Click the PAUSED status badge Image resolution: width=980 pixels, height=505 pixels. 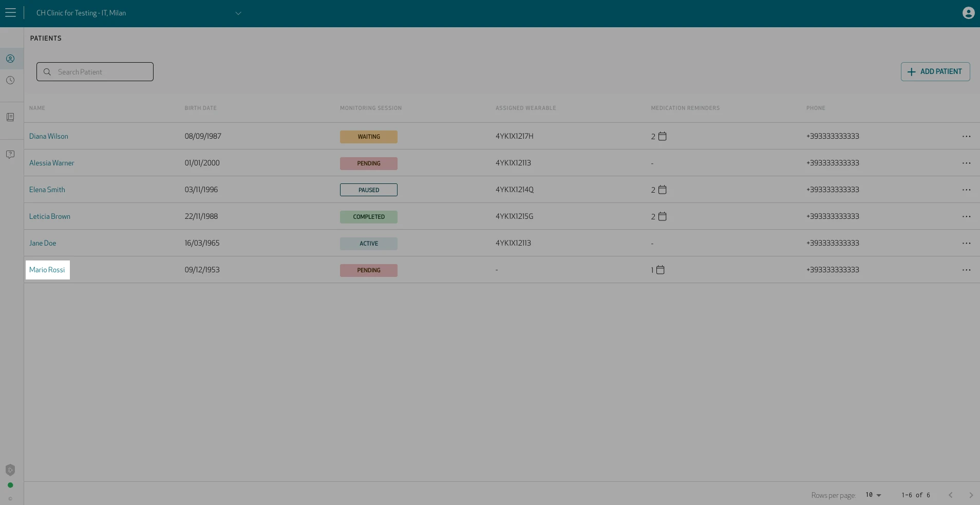369,190
